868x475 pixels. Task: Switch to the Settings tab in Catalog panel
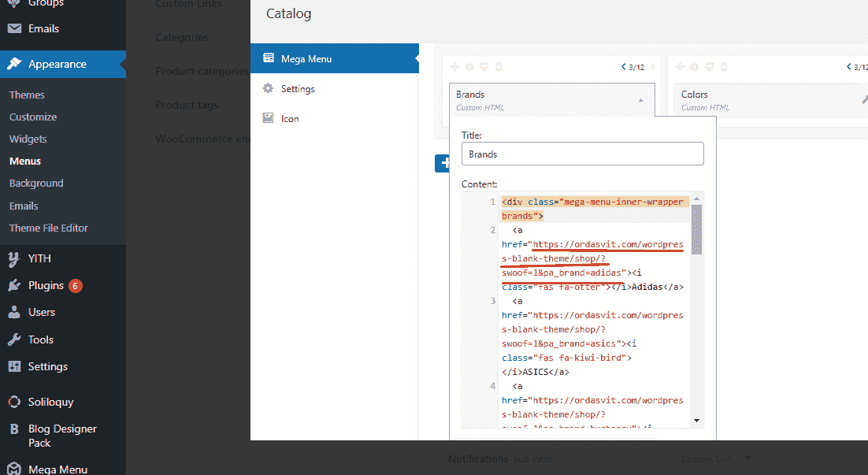click(x=297, y=89)
